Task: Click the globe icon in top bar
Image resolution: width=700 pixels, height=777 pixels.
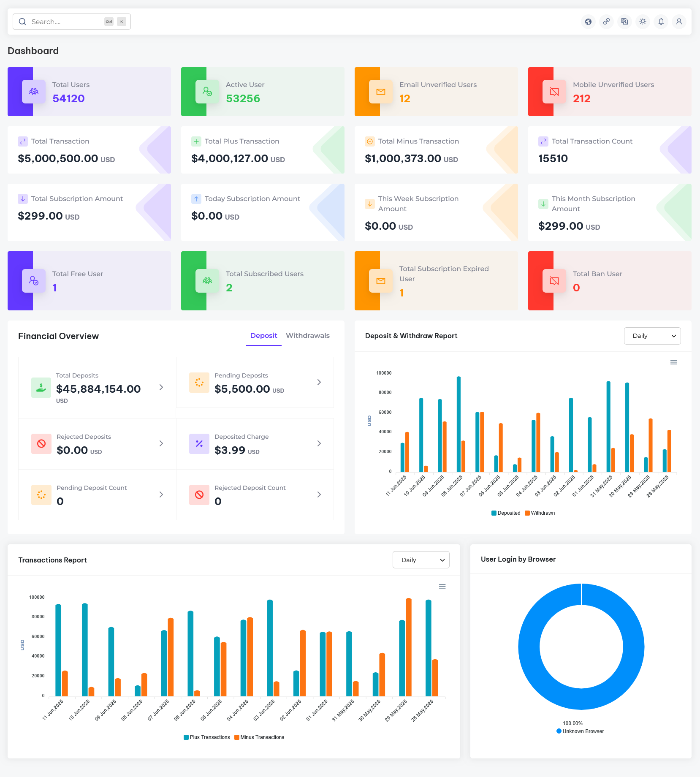Action: [x=588, y=22]
